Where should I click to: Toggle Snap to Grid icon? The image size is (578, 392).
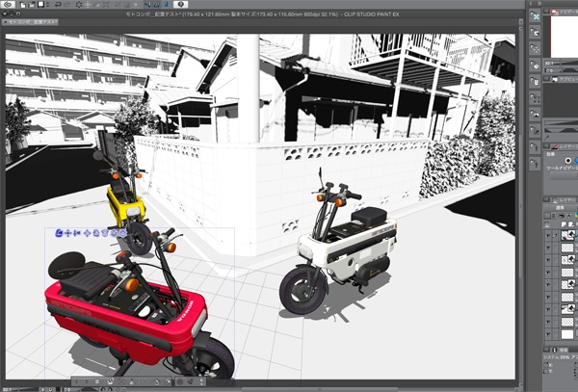(166, 5)
